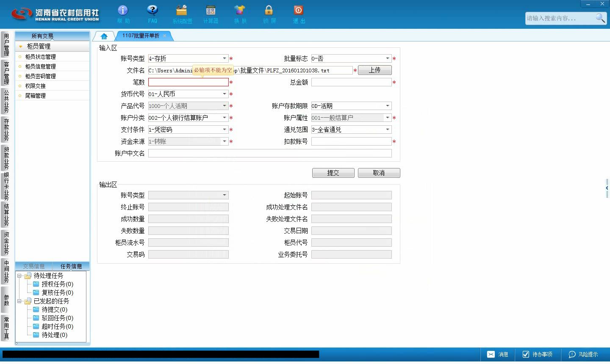Open the 账户存款期限 dropdown

(388, 106)
